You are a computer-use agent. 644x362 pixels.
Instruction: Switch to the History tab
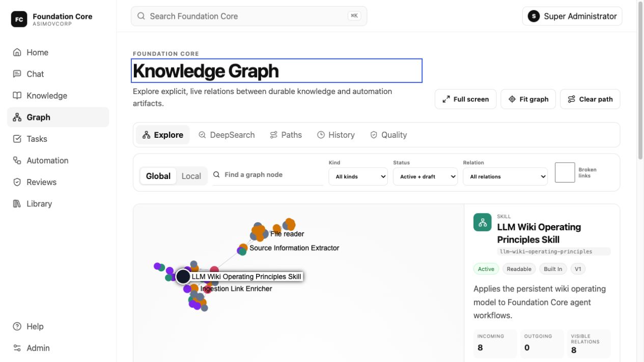pos(336,135)
